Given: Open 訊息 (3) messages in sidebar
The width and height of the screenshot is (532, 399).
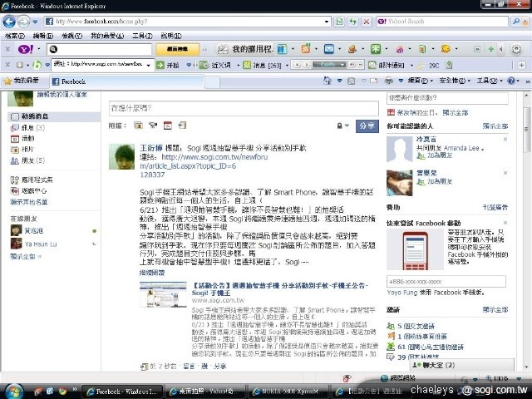Looking at the screenshot, I should [27, 127].
